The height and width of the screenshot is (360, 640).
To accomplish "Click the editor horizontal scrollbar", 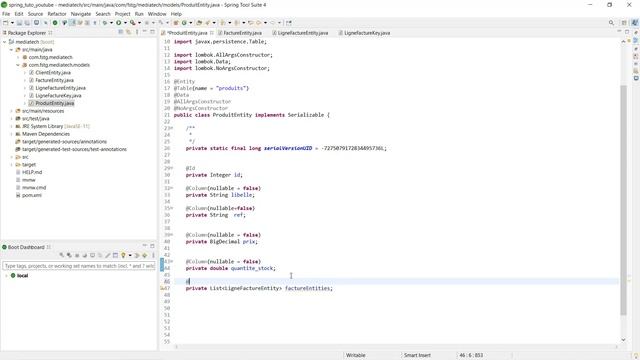I will pyautogui.click(x=396, y=347).
